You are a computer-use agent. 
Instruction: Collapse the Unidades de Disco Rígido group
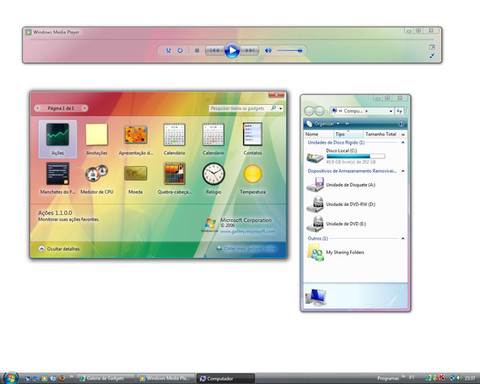403,142
